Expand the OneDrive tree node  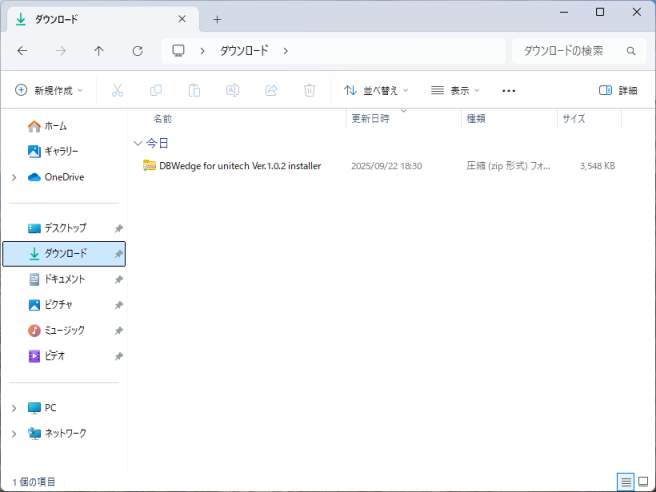pyautogui.click(x=14, y=177)
